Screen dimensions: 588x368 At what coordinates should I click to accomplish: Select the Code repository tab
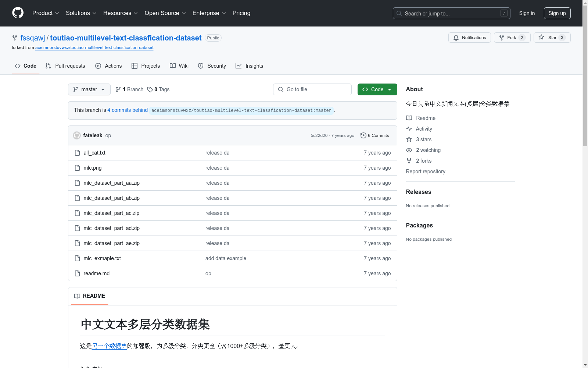click(26, 66)
